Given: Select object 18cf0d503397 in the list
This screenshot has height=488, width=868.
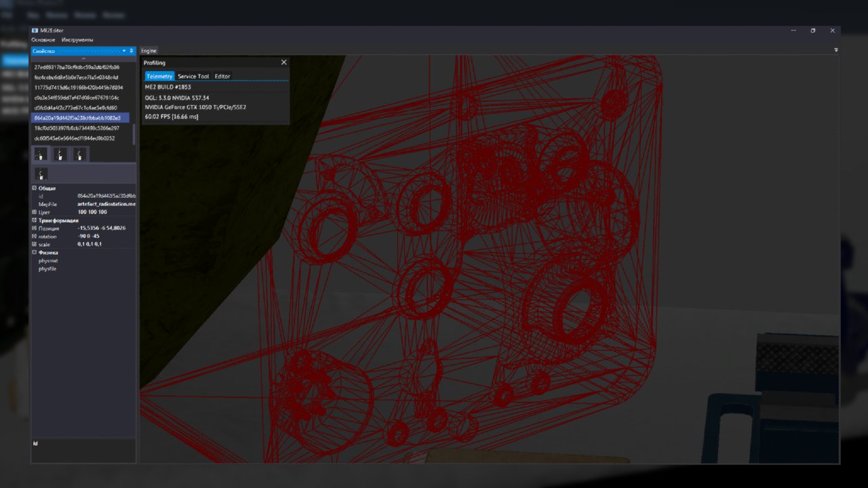Looking at the screenshot, I should point(77,128).
